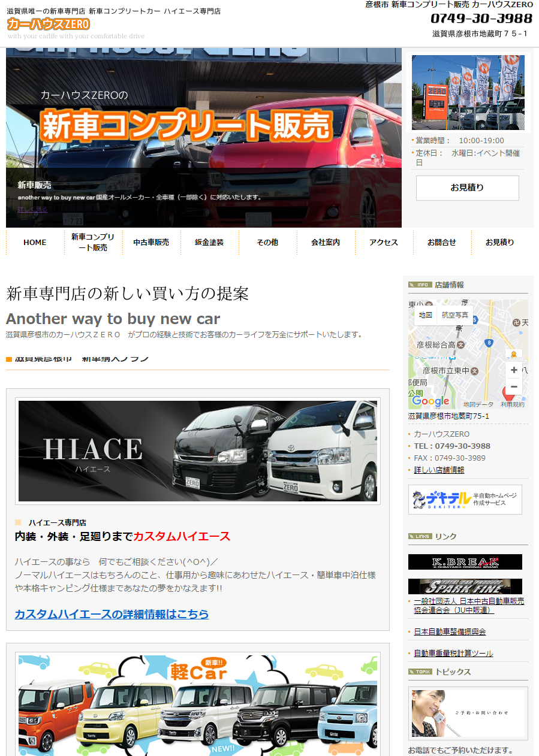Switch map to 航空写真 view

455,315
